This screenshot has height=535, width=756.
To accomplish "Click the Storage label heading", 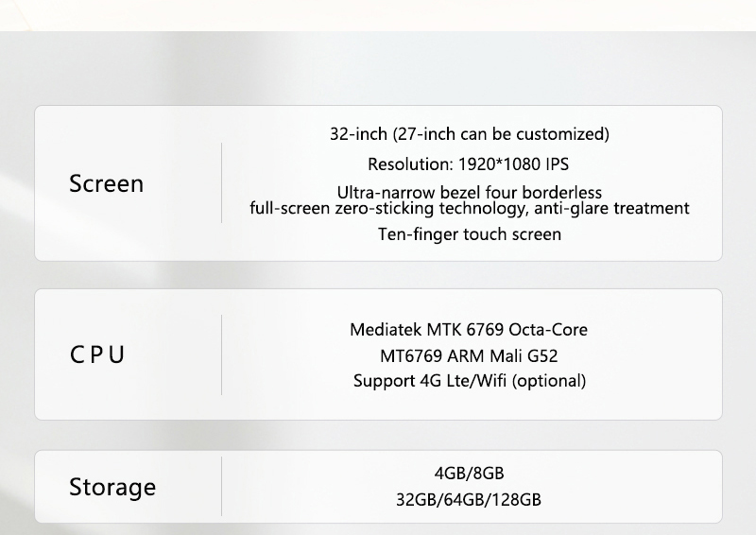I will point(112,487).
